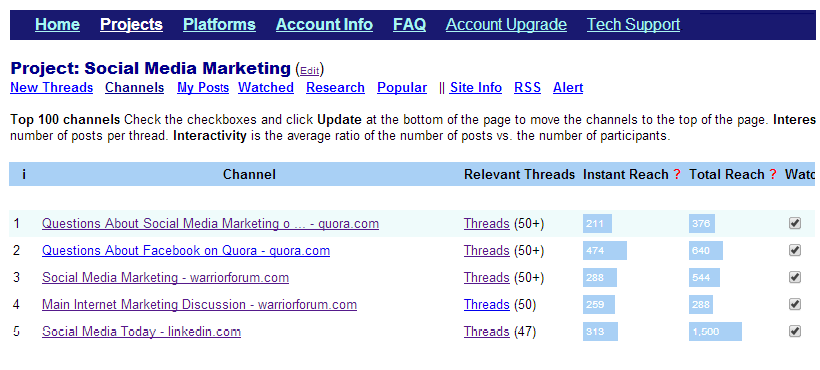Open Threads link for Main Internet Marketing Discussion
This screenshot has height=370, width=820.
click(486, 305)
